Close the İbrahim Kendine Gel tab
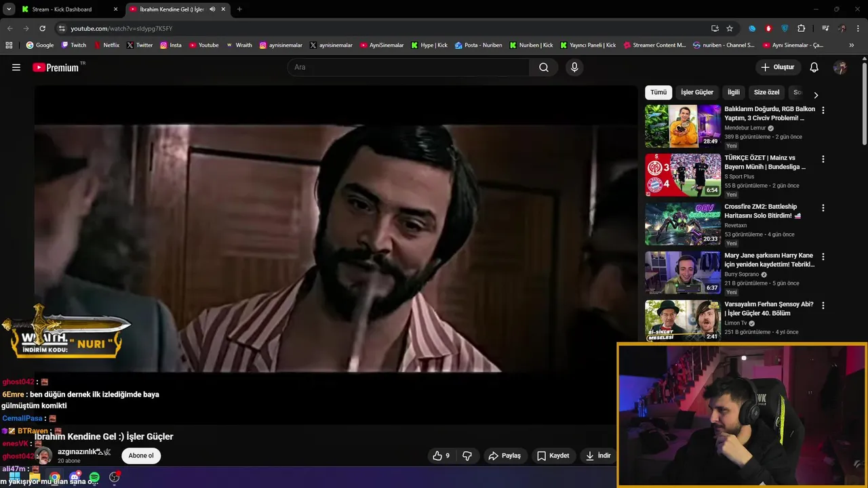This screenshot has height=488, width=868. pos(223,9)
